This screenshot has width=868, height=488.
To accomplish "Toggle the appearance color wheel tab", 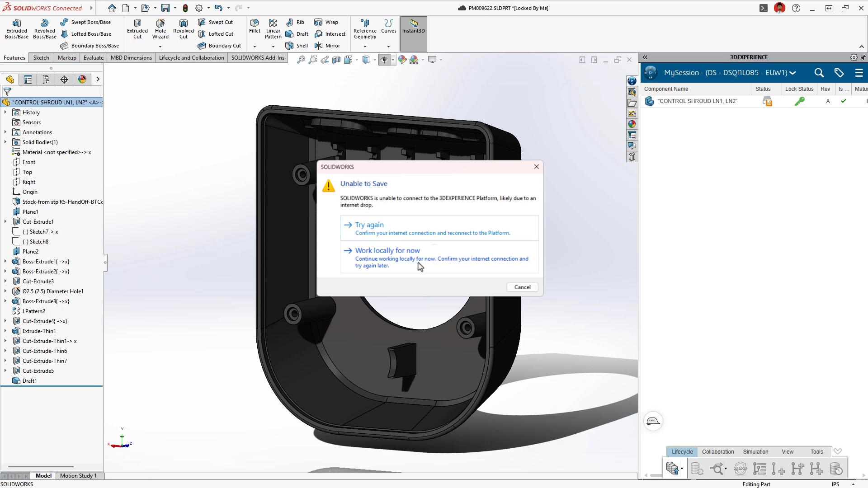I will click(x=82, y=80).
